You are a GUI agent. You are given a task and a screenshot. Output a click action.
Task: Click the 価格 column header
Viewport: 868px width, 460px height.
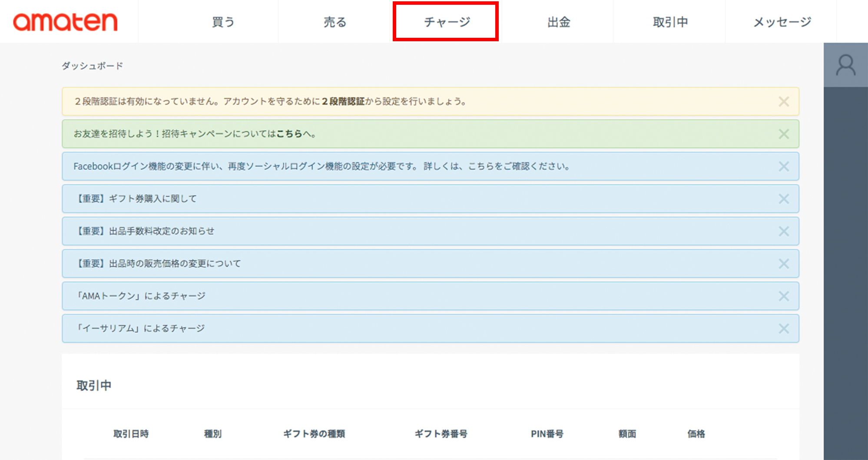click(696, 434)
